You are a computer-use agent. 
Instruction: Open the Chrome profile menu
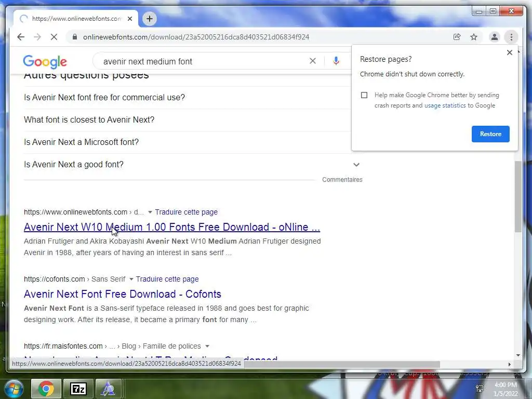(x=495, y=37)
